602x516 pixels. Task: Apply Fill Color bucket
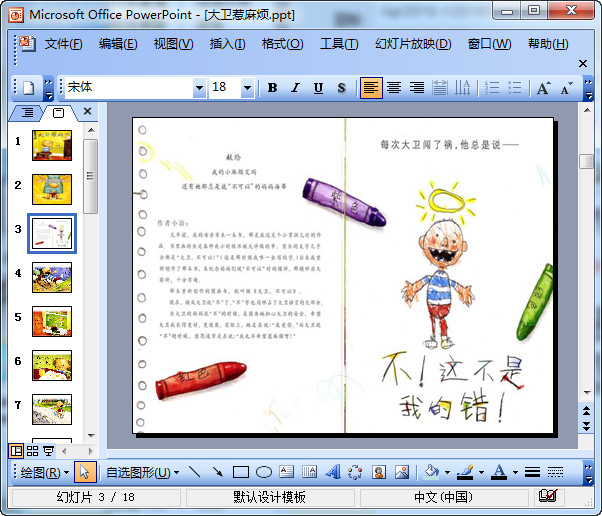click(x=432, y=472)
